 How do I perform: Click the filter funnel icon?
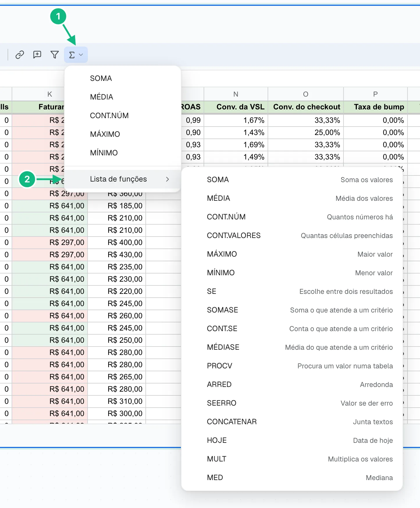(x=54, y=55)
